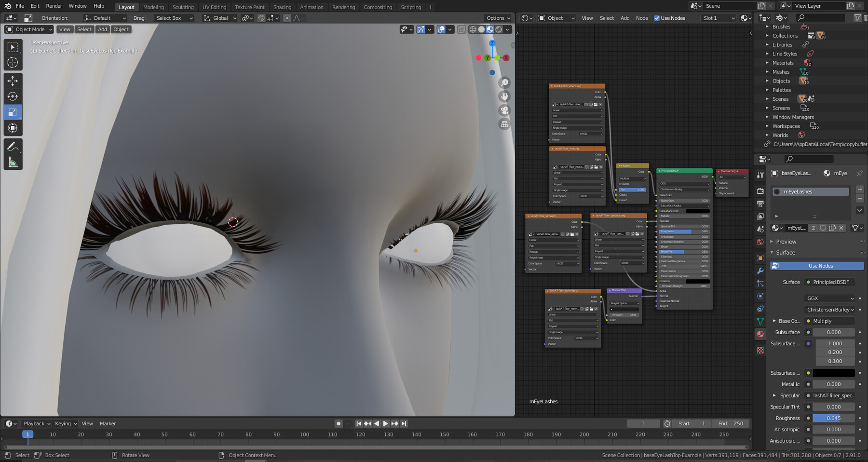The width and height of the screenshot is (868, 462).
Task: Toggle X-ray display in viewport header
Action: (461, 29)
